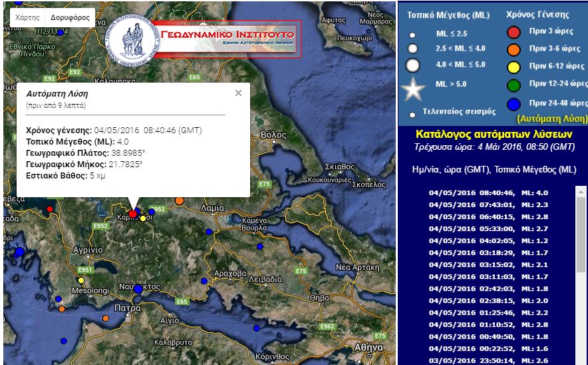Click the blue Πριν 24-48 ώρες legend circle
The width and height of the screenshot is (588, 365).
(514, 105)
